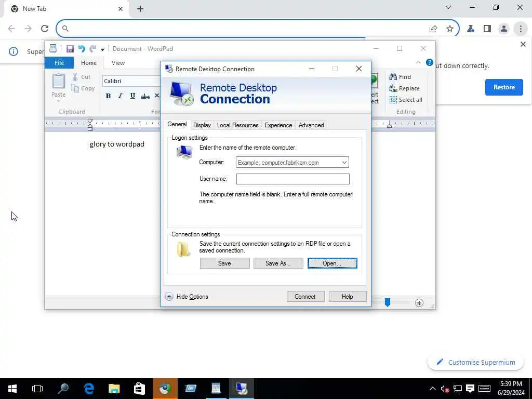Click Connect in Remote Desktop Connection
Screen dimensions: 532x399
pyautogui.click(x=305, y=297)
